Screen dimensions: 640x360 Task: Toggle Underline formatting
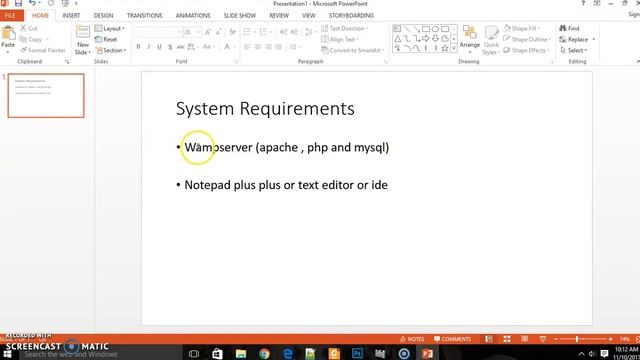point(160,47)
